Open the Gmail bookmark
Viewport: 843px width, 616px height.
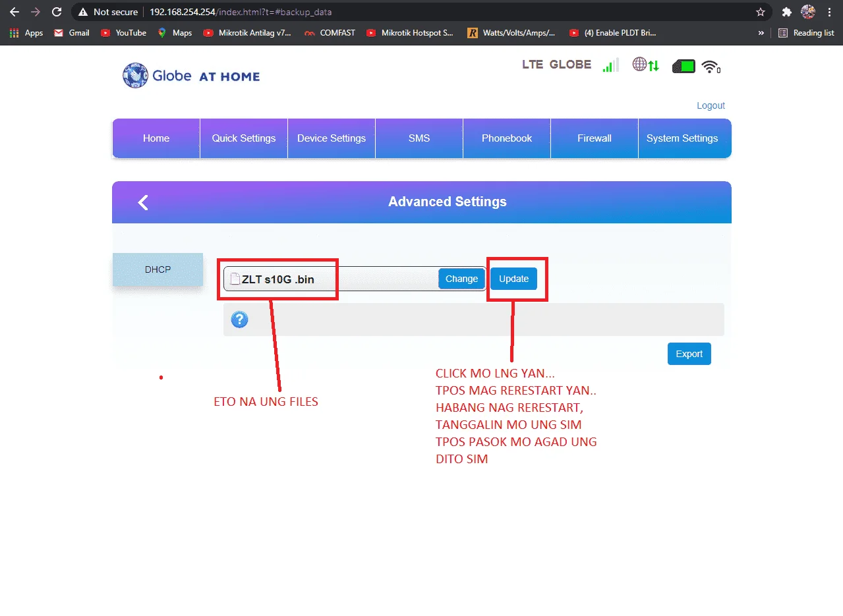tap(72, 32)
